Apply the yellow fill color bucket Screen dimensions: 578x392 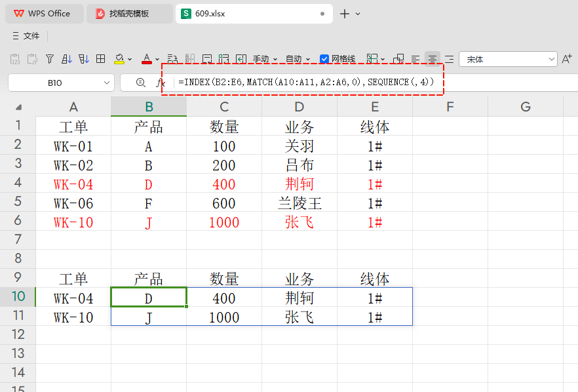click(119, 59)
